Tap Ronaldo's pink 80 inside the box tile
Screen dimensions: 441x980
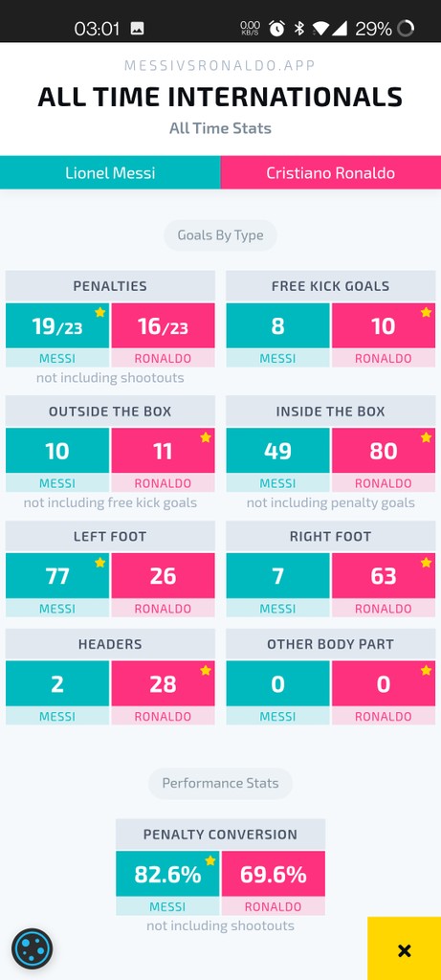384,451
